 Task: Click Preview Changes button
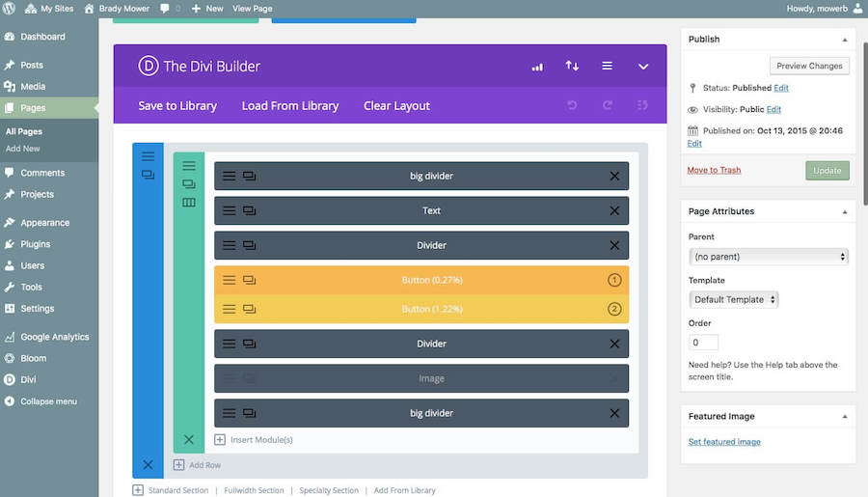809,66
